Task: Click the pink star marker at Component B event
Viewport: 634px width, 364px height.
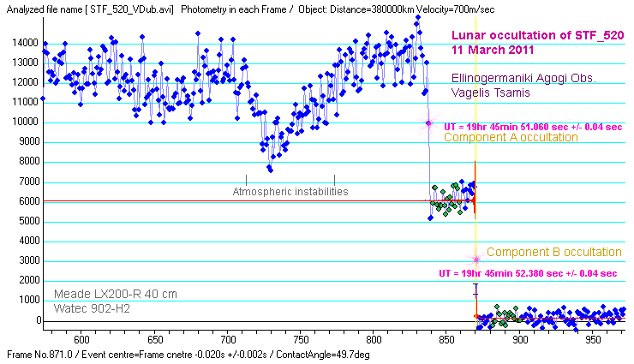Action: click(x=476, y=260)
